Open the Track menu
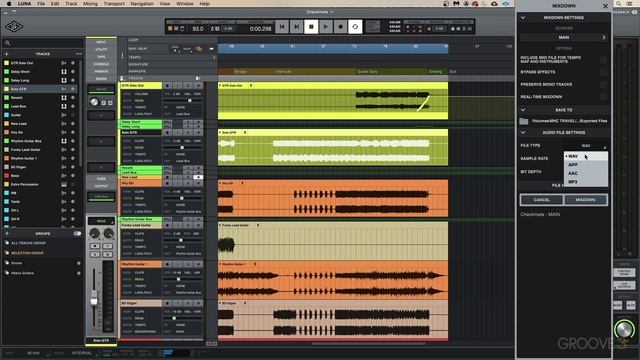This screenshot has width=640, height=360. pos(71,4)
